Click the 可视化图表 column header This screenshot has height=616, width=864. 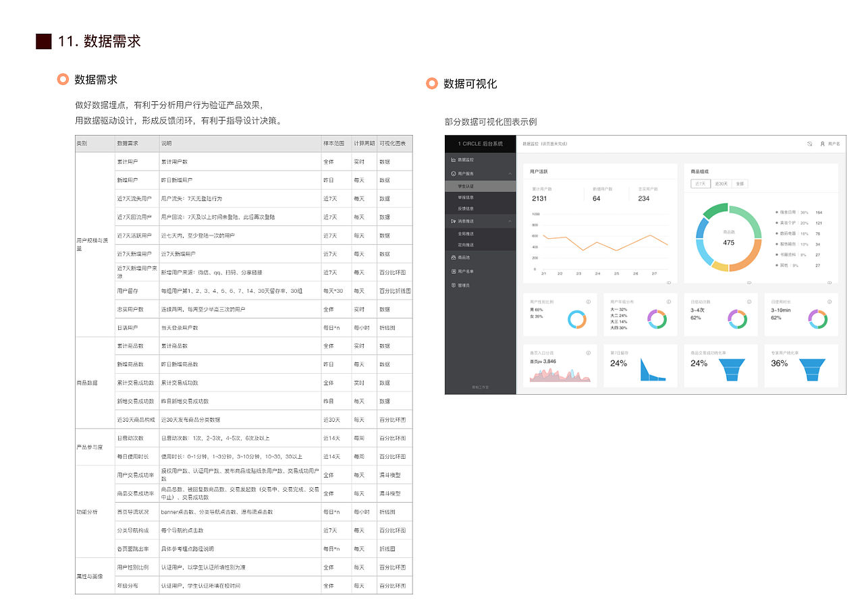pos(394,144)
